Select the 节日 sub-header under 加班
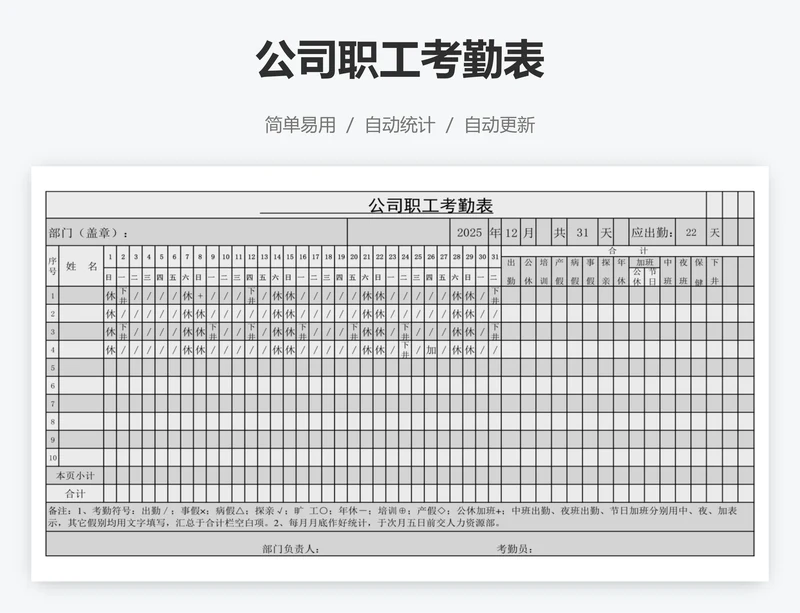This screenshot has height=613, width=800. tap(652, 277)
